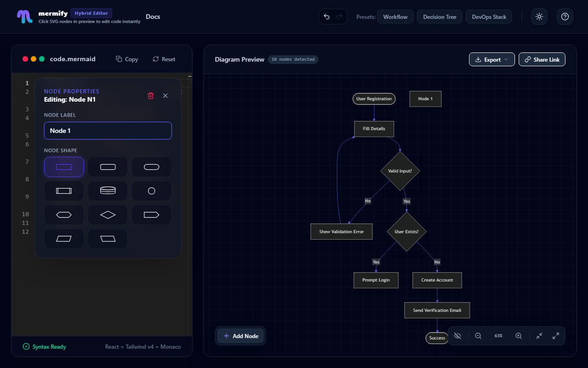Load the DevOps Stack preset

pos(489,17)
